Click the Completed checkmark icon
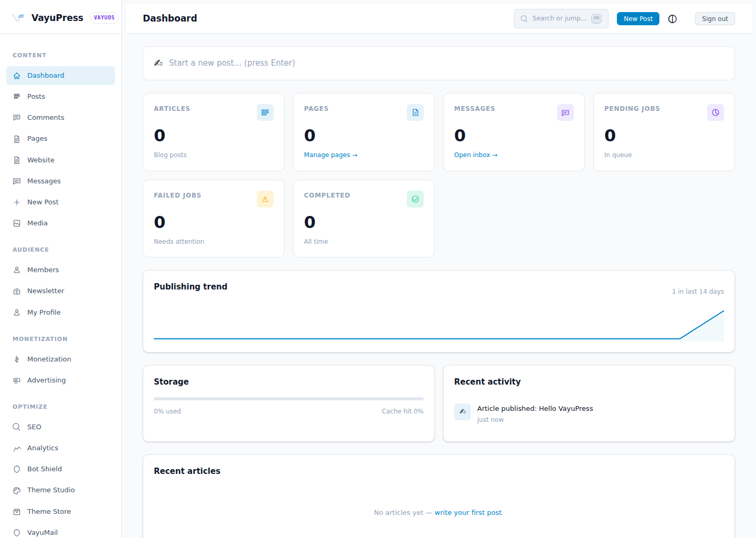The height and width of the screenshot is (538, 756). [415, 199]
